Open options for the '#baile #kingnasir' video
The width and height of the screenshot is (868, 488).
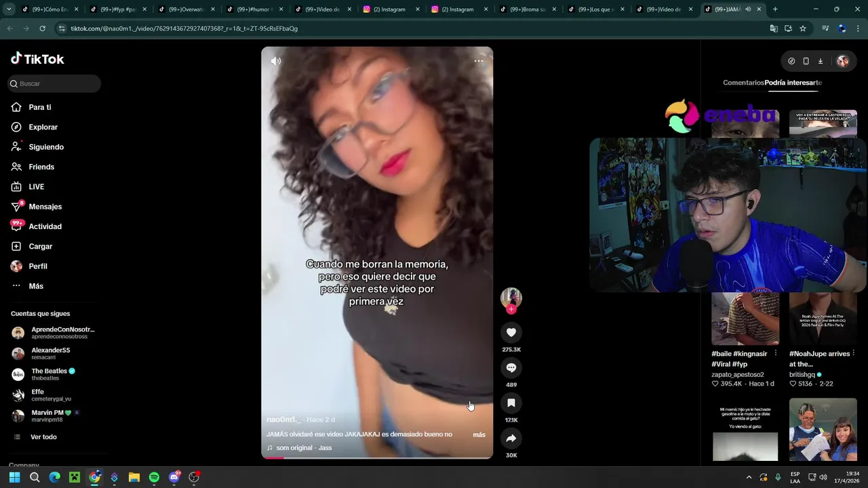coord(775,353)
